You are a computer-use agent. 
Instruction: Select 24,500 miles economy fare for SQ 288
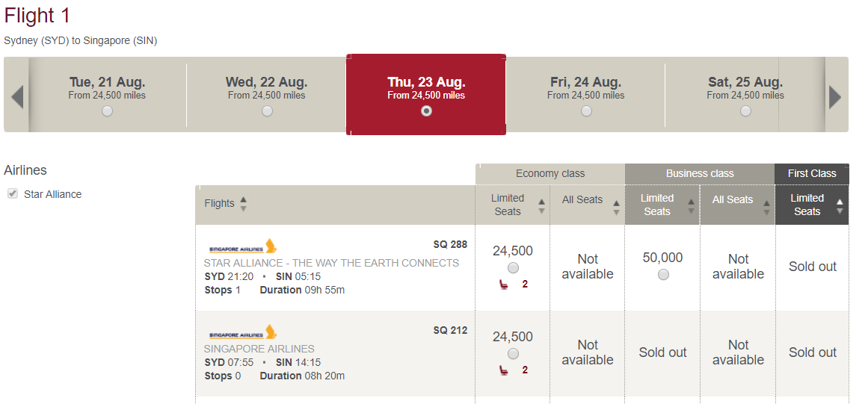point(513,268)
